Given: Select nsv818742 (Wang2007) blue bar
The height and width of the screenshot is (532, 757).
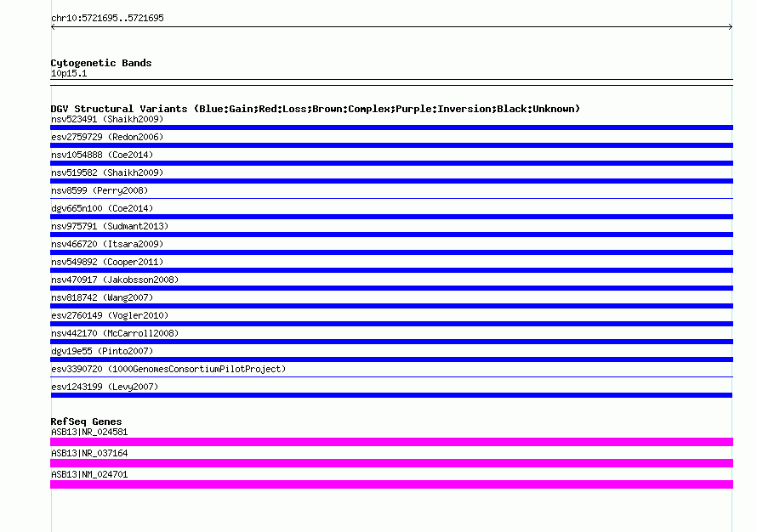Looking at the screenshot, I should click(x=391, y=306).
